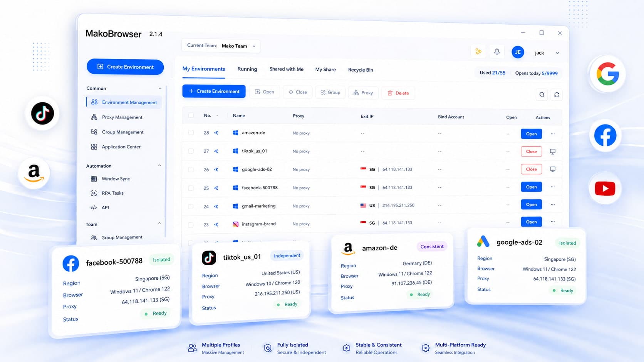Click the API code icon
Viewport: 644px width, 362px height.
[x=94, y=208]
